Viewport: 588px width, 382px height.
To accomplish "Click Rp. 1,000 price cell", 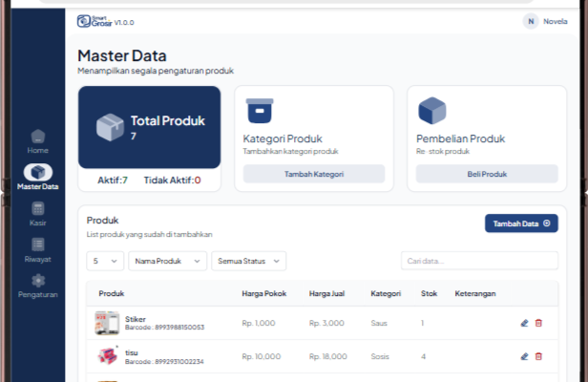I will tap(259, 323).
